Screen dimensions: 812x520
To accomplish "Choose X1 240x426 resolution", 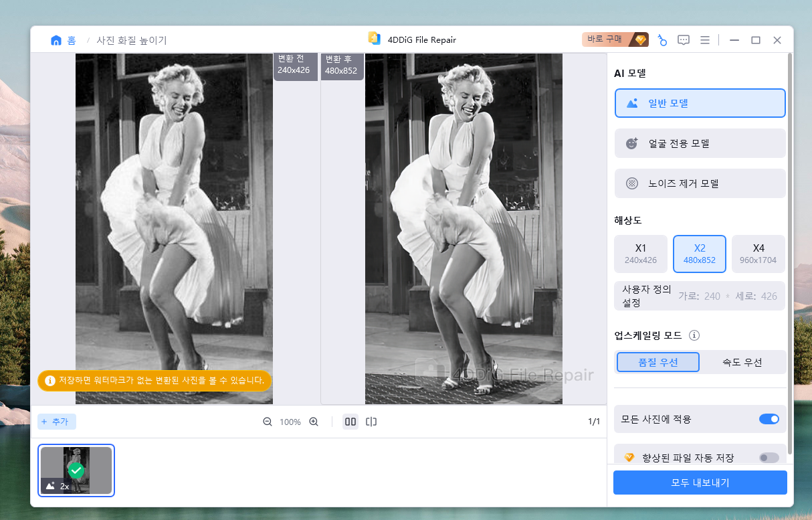I will [x=641, y=254].
